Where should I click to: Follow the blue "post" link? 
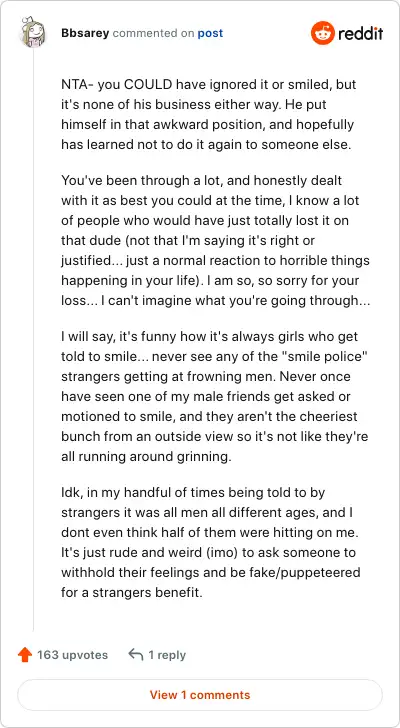point(210,33)
